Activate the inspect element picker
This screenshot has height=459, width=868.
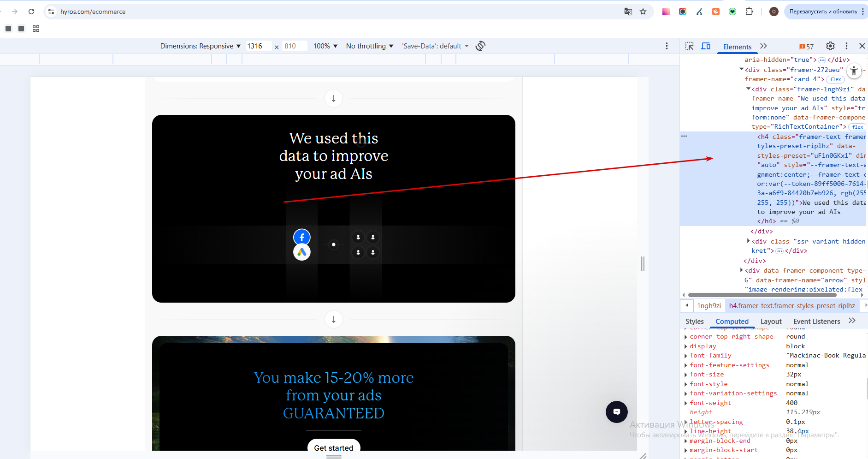tap(690, 46)
